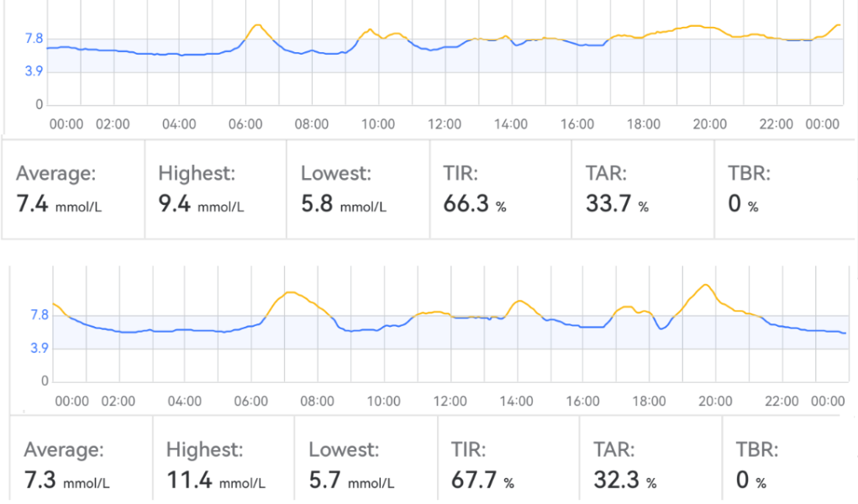Click the TIR 67.7 % card
Viewport: 858px width, 504px height.
[508, 465]
